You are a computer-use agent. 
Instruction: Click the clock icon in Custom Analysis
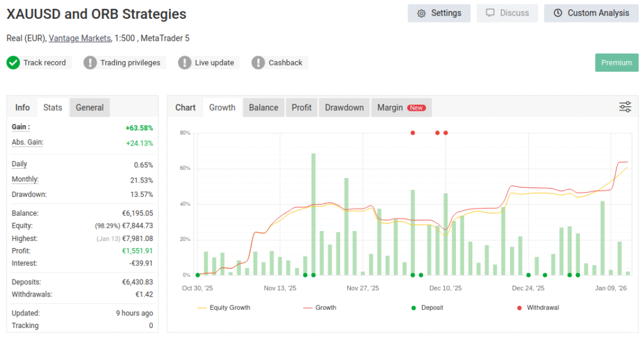[558, 13]
